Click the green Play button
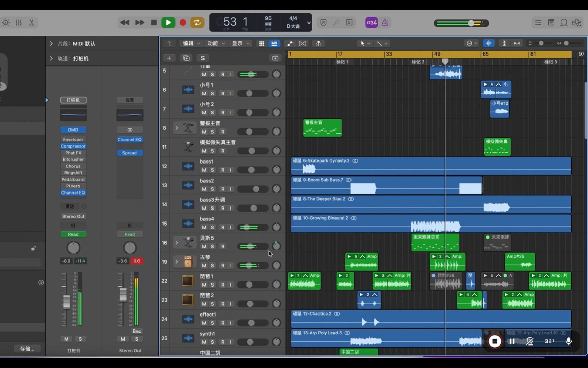The image size is (588, 368). pyautogui.click(x=168, y=22)
